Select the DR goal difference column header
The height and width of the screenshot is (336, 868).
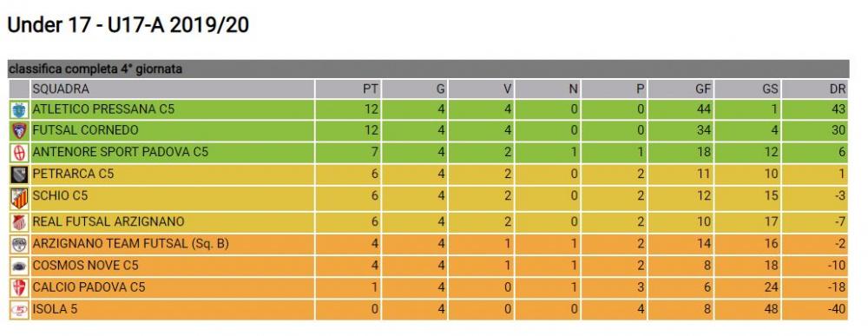pyautogui.click(x=815, y=89)
